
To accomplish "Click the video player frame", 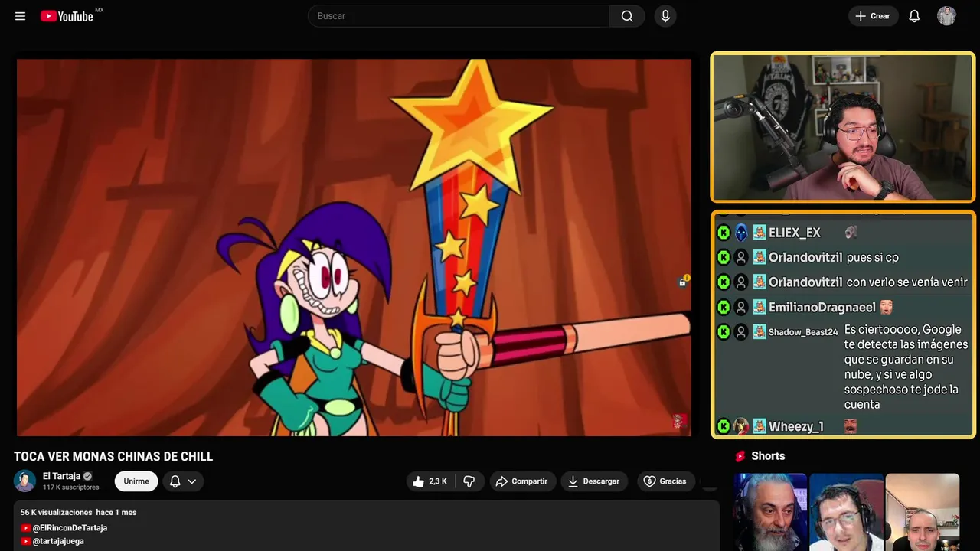I will 354,247.
